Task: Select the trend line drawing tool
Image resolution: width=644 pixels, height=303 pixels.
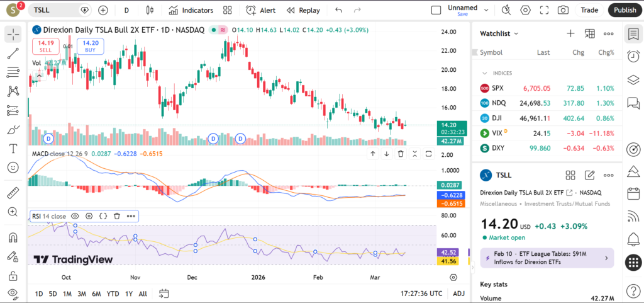Action: click(x=13, y=54)
